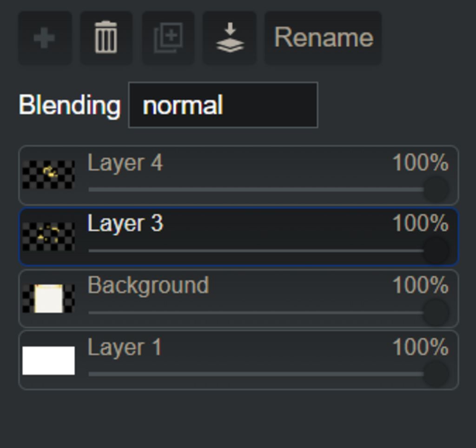Click the Background layer's 100% opacity label

420,285
